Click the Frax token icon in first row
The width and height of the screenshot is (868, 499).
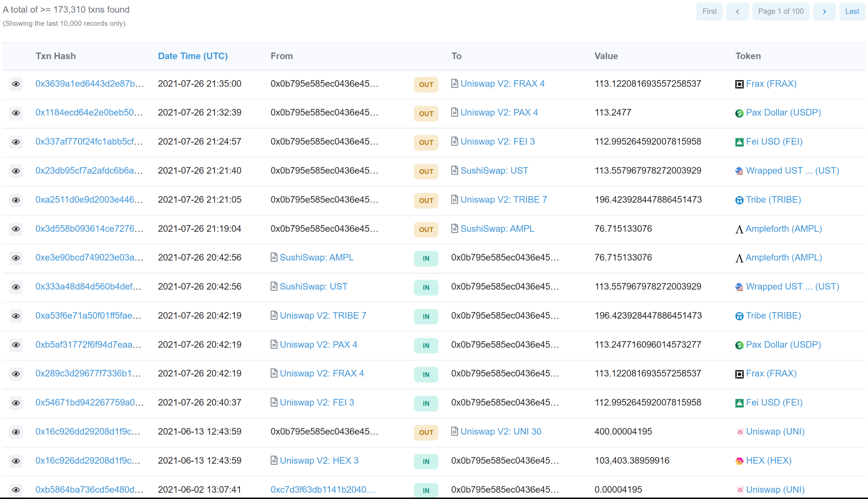point(739,84)
